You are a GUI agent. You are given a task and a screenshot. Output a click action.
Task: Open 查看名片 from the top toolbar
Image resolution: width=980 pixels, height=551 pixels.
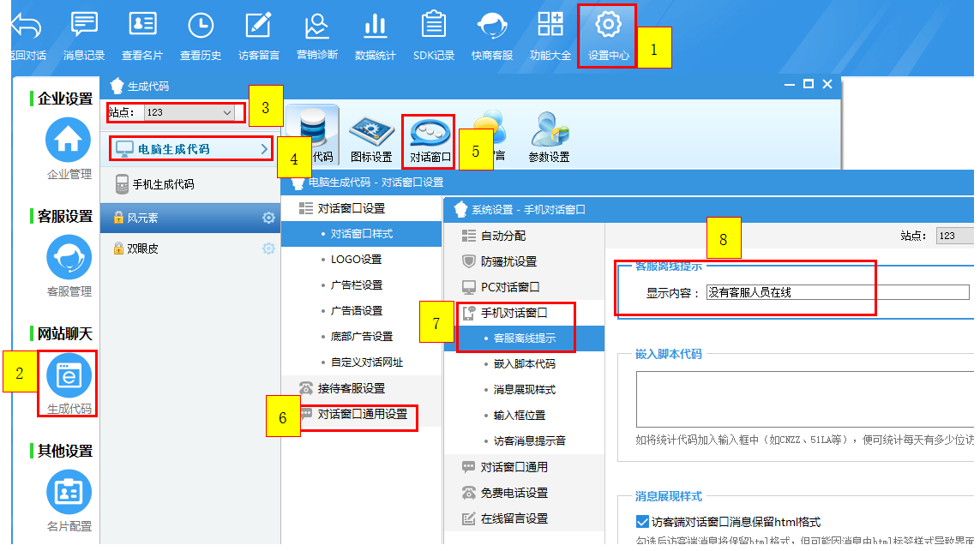coord(142,27)
